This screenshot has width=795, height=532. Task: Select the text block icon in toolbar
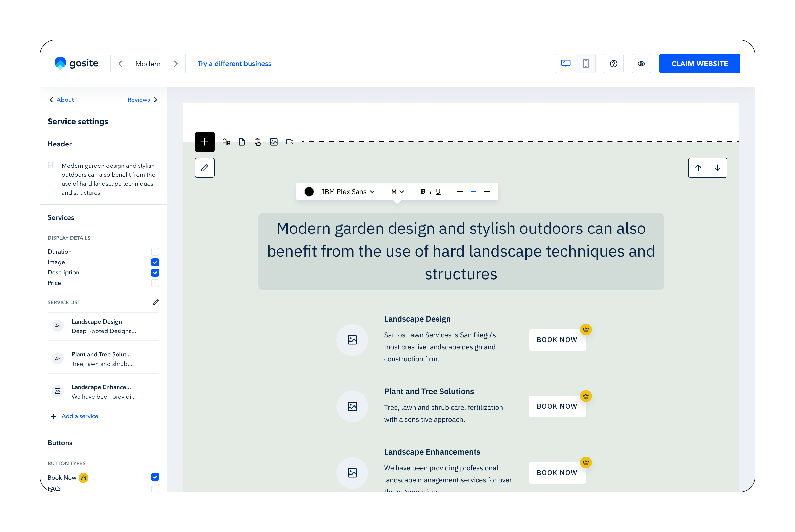(x=226, y=142)
